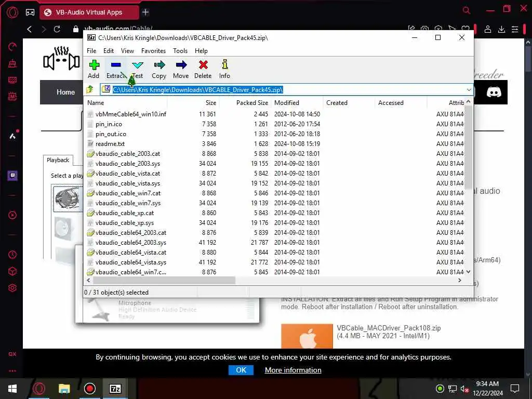Open the Opera sidebar player icon

[x=12, y=215]
